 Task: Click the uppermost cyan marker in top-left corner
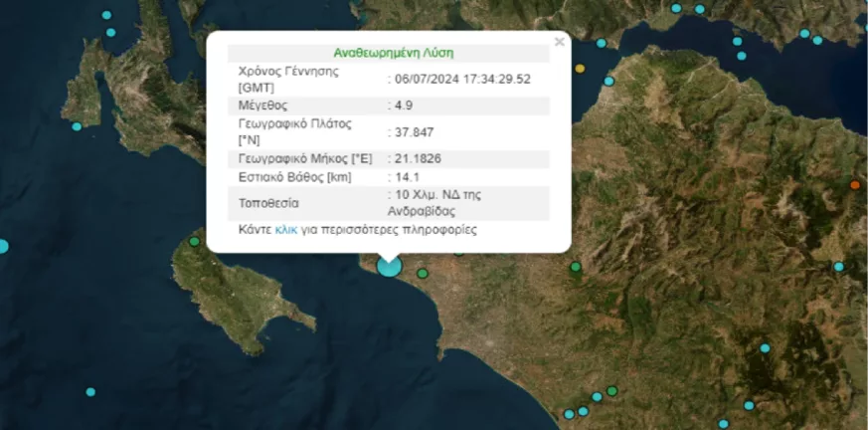pos(107,16)
